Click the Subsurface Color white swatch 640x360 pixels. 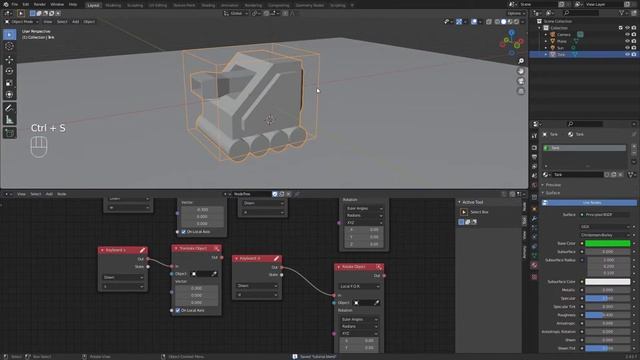tap(607, 282)
